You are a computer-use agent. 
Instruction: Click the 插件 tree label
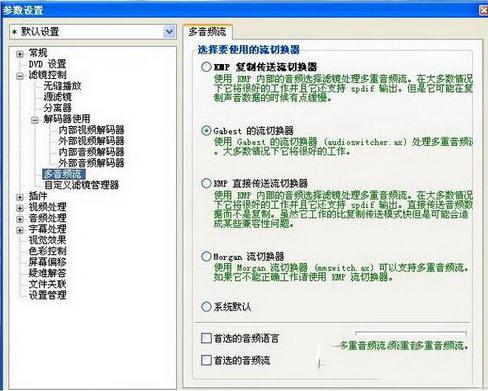coord(38,196)
